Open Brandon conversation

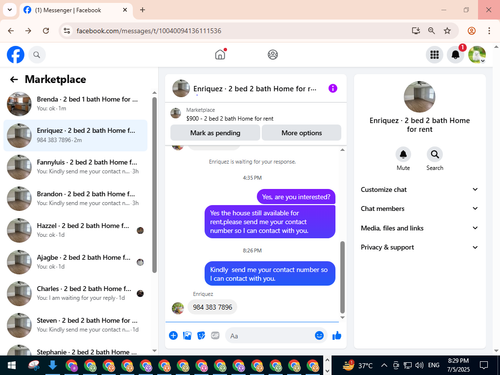75,198
